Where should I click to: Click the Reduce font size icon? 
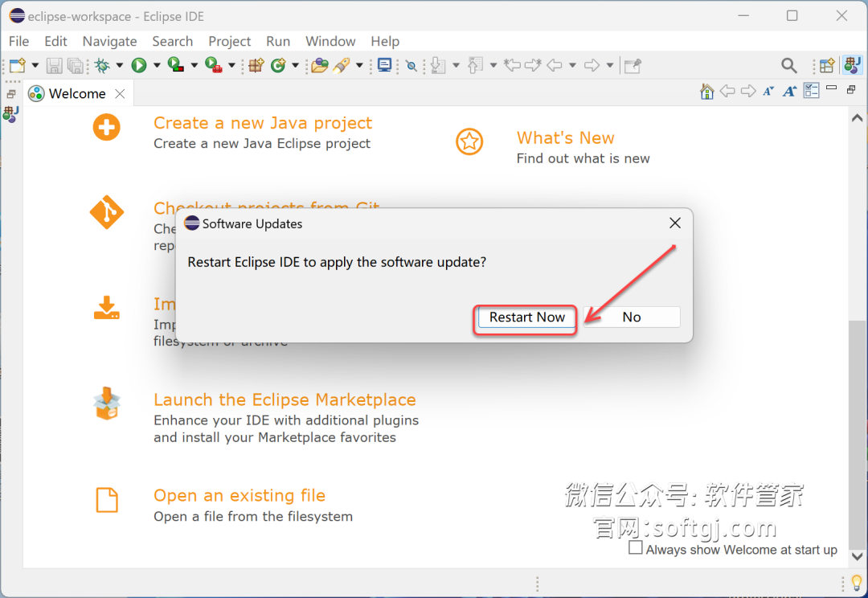tap(768, 92)
